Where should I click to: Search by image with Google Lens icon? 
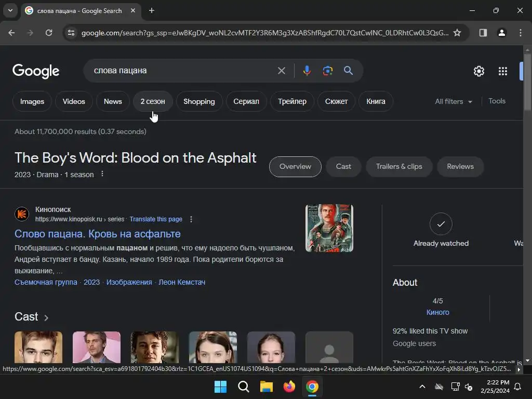coord(327,71)
